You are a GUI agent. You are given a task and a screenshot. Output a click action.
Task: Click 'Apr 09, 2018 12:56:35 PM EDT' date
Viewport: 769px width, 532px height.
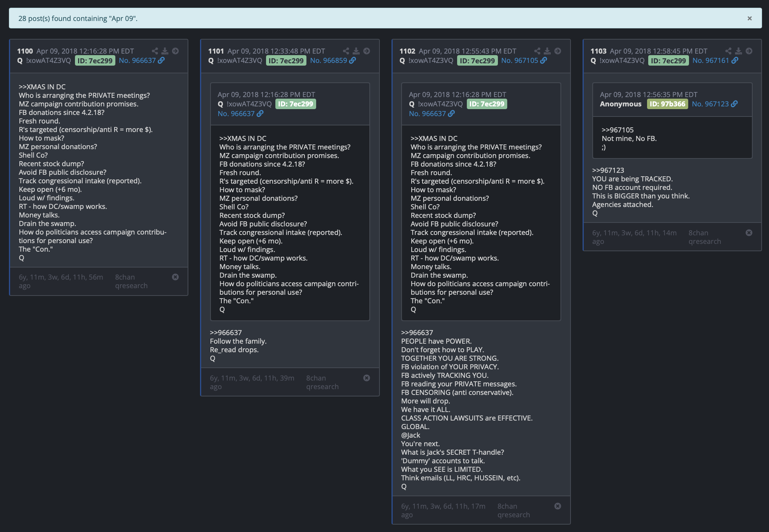coord(649,95)
